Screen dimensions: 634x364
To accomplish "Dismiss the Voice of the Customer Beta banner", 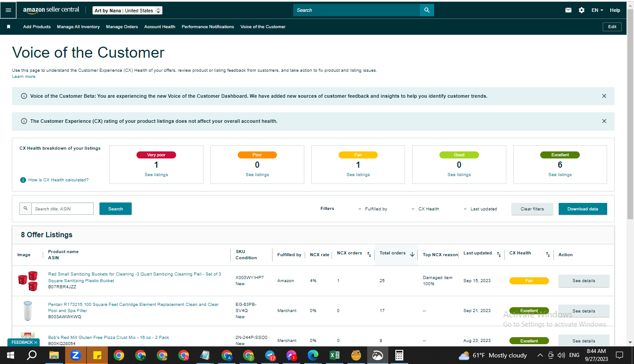I will tap(604, 96).
